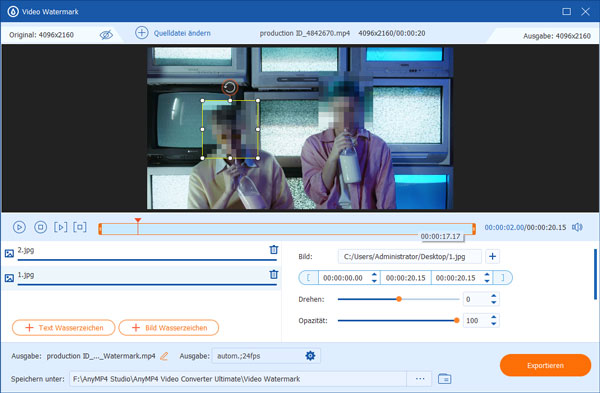Click the play-segment bracket icon
Image resolution: width=600 pixels, height=393 pixels.
click(60, 227)
